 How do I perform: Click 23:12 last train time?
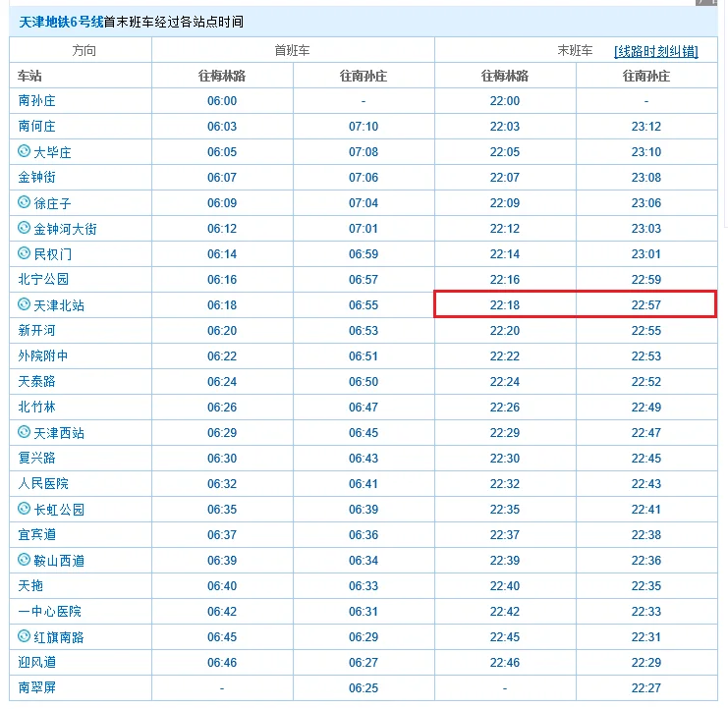(645, 127)
